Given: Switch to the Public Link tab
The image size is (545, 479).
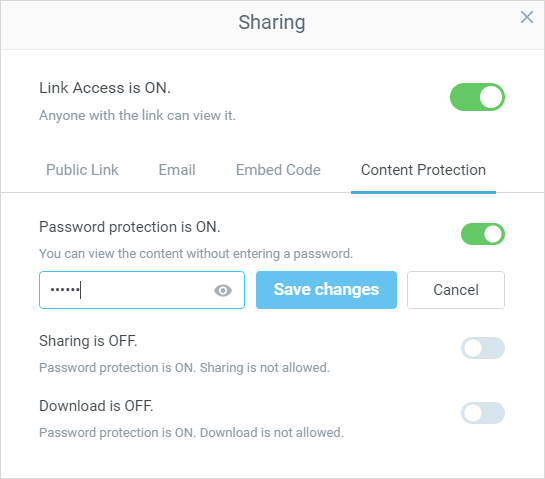Looking at the screenshot, I should click(x=82, y=170).
